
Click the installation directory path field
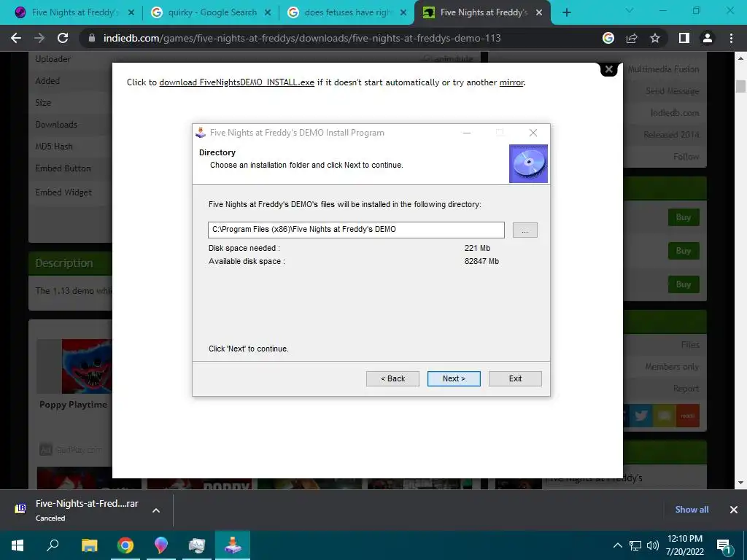[x=356, y=230]
